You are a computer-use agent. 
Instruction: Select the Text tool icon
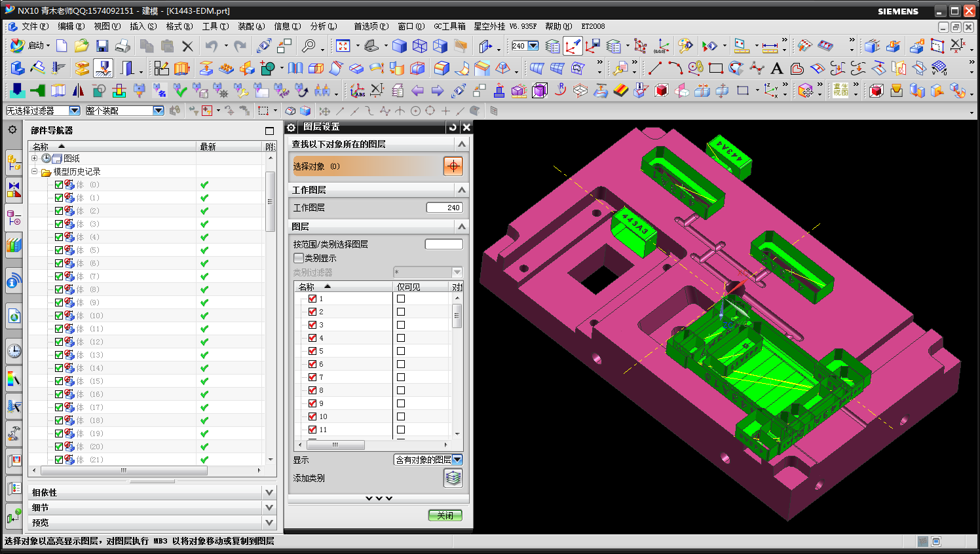click(x=777, y=68)
